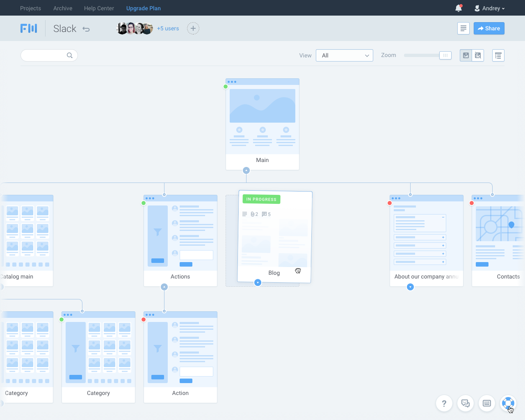Click the red status dot on Contacts
This screenshot has width=525, height=420.
472,203
